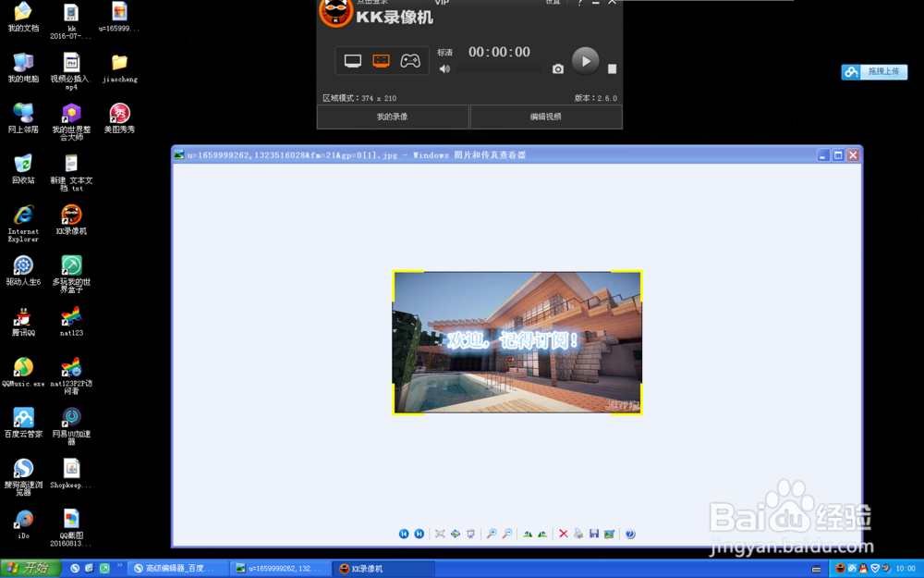Click 点击登录 next to KK logo
924x578 pixels.
[x=372, y=3]
